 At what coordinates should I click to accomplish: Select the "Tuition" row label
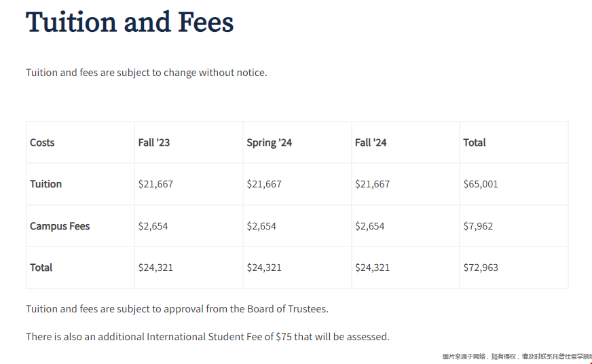point(45,184)
